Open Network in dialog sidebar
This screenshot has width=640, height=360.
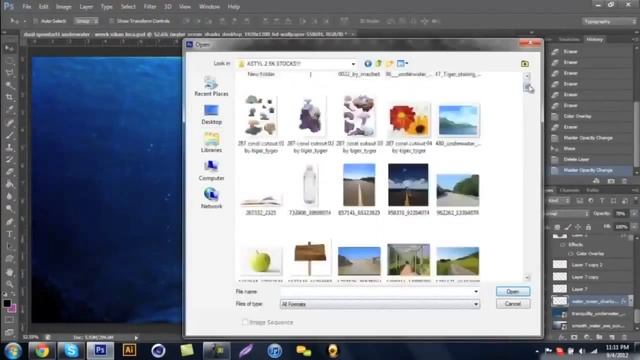(211, 198)
